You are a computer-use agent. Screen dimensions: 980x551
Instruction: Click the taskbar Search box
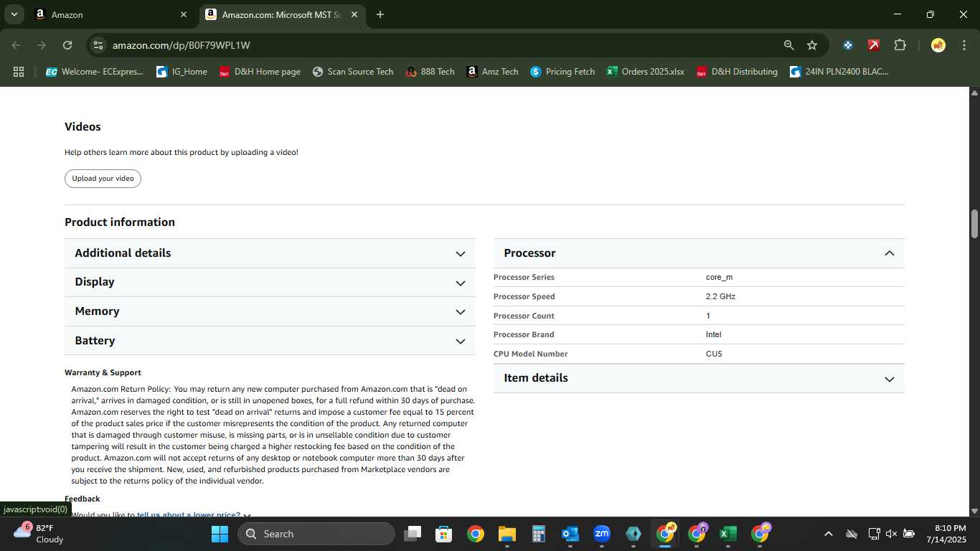316,534
